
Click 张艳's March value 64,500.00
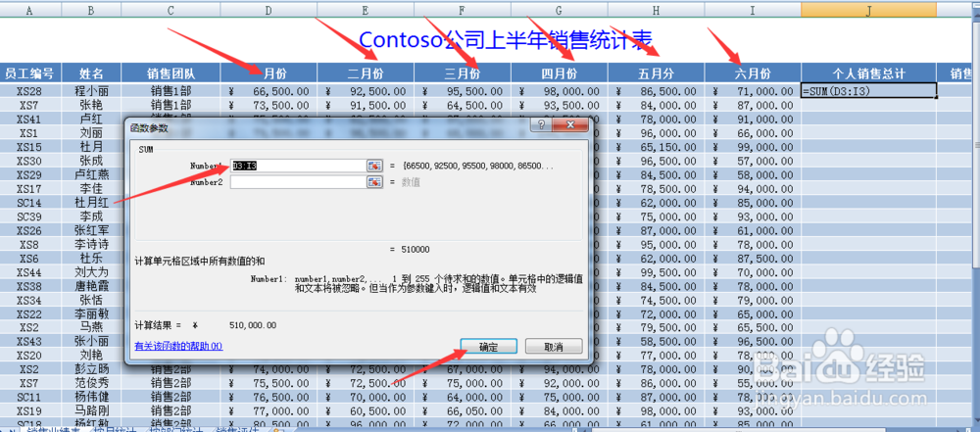[462, 105]
